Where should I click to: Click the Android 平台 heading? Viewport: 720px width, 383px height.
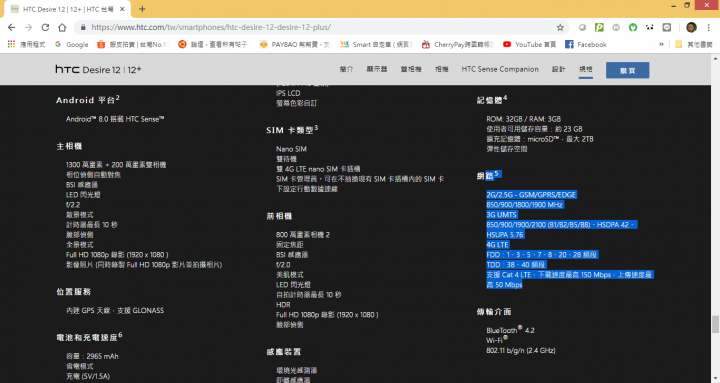click(x=88, y=100)
